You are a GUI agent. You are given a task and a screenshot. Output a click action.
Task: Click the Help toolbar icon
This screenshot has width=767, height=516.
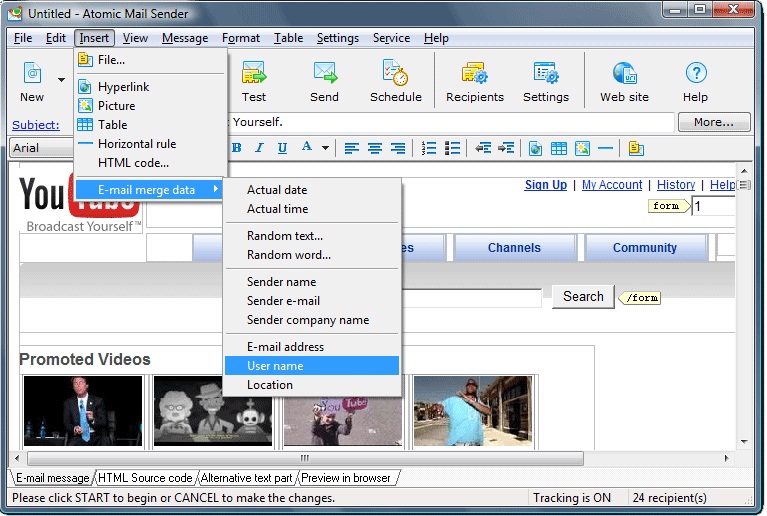click(x=696, y=73)
